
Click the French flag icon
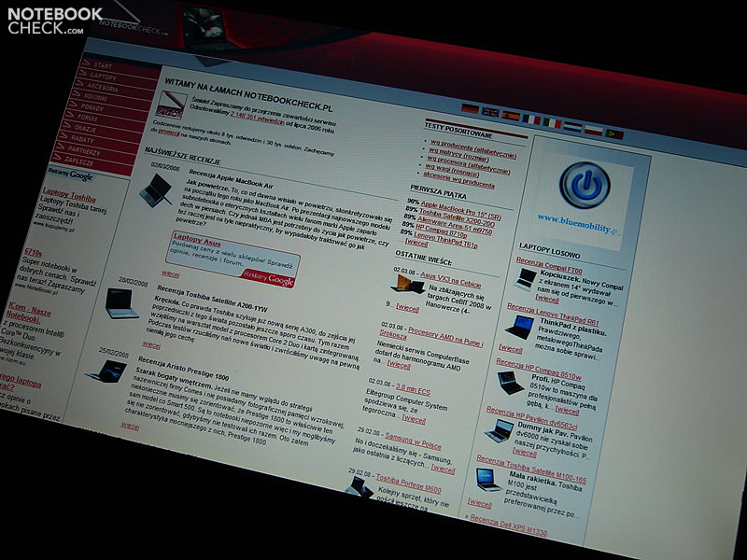point(530,119)
